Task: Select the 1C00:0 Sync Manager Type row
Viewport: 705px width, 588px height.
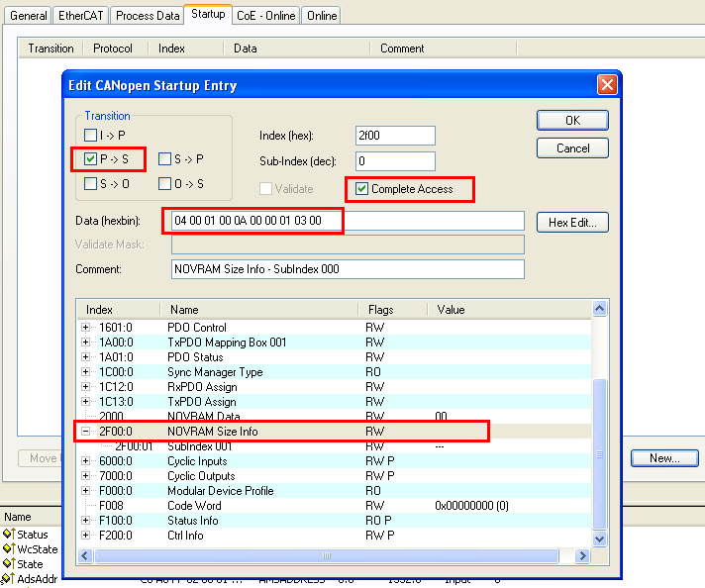Action: [x=333, y=372]
